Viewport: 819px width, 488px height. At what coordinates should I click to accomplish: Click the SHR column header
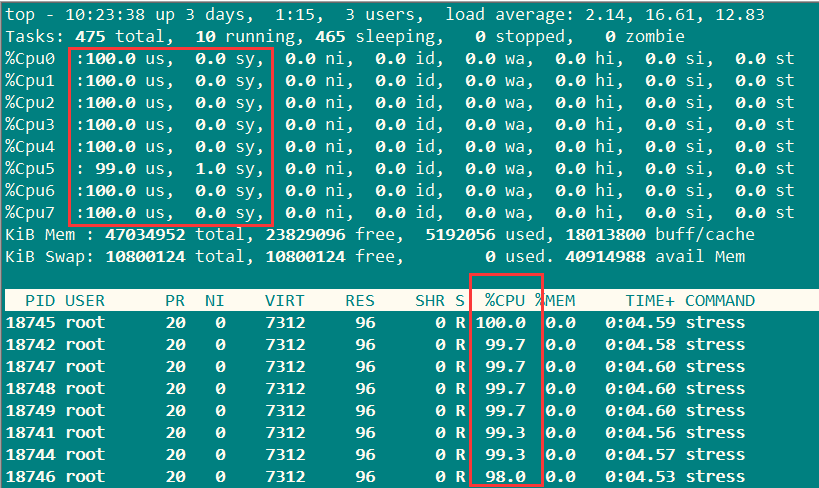pos(430,300)
